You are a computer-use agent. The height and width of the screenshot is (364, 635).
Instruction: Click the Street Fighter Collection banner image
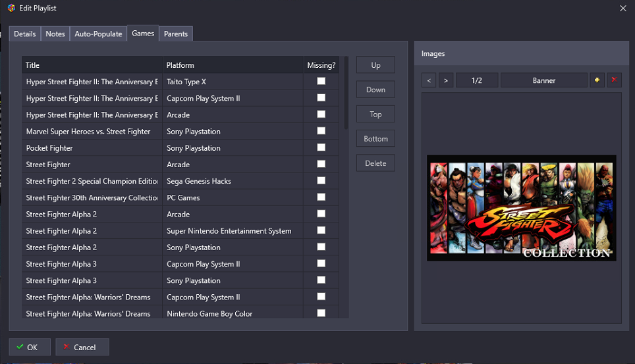point(522,208)
